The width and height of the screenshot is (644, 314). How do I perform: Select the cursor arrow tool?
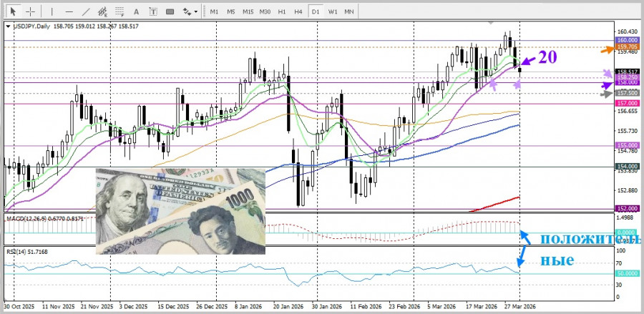pos(14,11)
